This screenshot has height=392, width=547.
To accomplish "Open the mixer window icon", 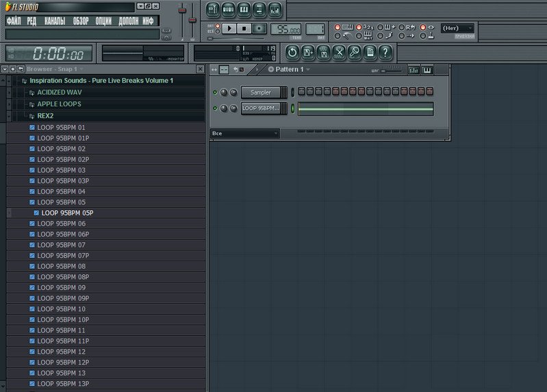I will point(275,10).
